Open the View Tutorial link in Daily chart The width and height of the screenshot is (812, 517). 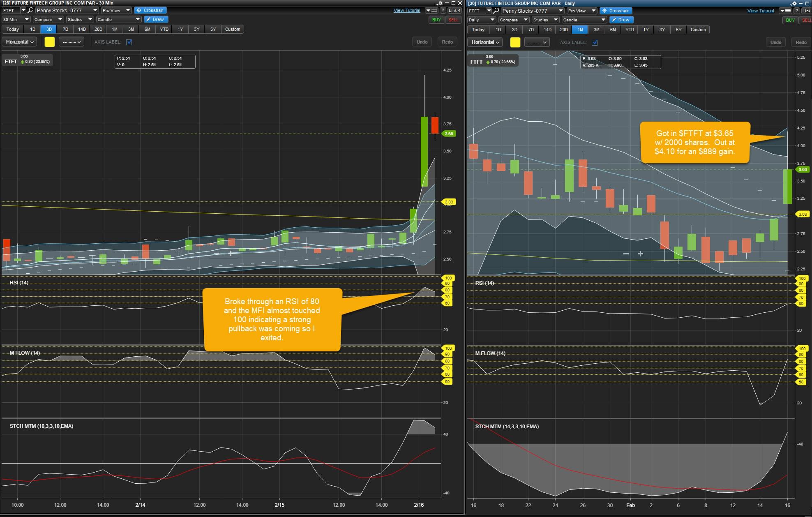[x=760, y=11]
